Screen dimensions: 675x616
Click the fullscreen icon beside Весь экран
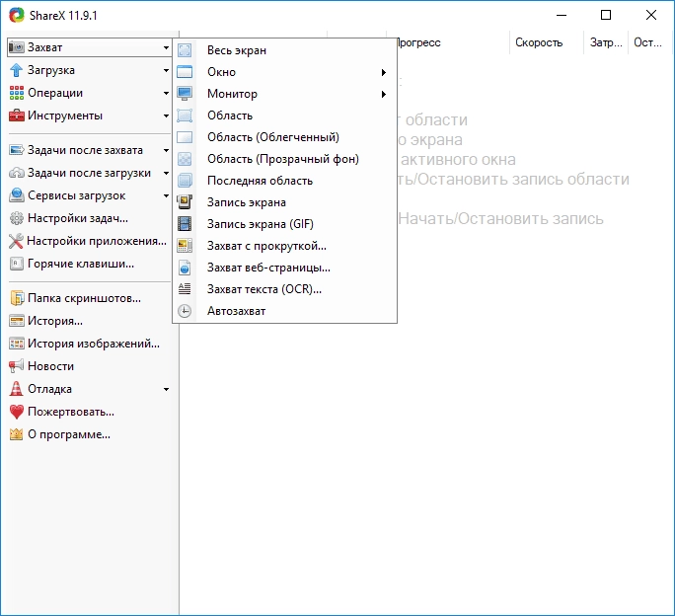pos(185,50)
